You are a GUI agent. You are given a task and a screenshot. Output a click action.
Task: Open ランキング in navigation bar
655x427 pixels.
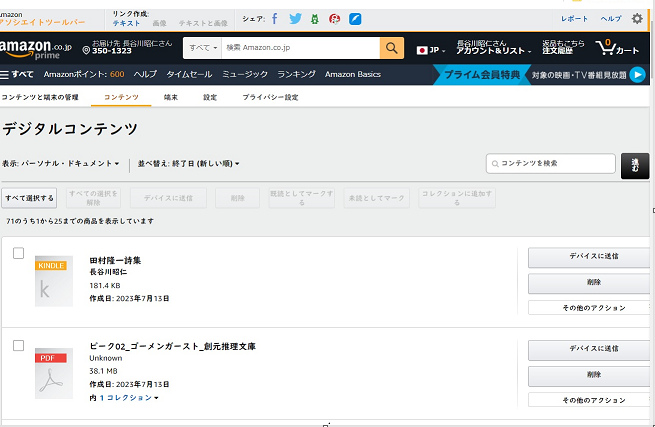[x=297, y=74]
